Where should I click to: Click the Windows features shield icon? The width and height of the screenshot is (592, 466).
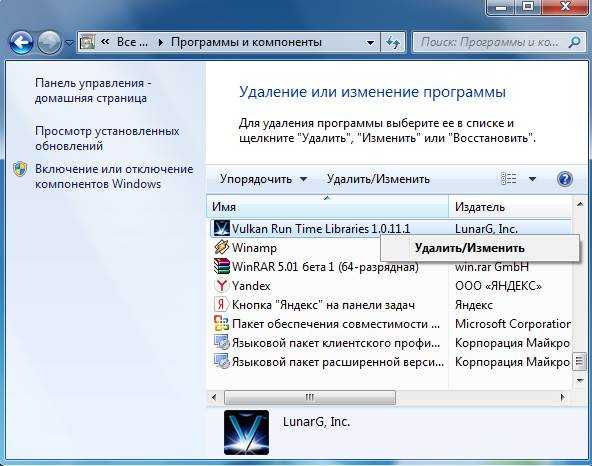click(20, 169)
